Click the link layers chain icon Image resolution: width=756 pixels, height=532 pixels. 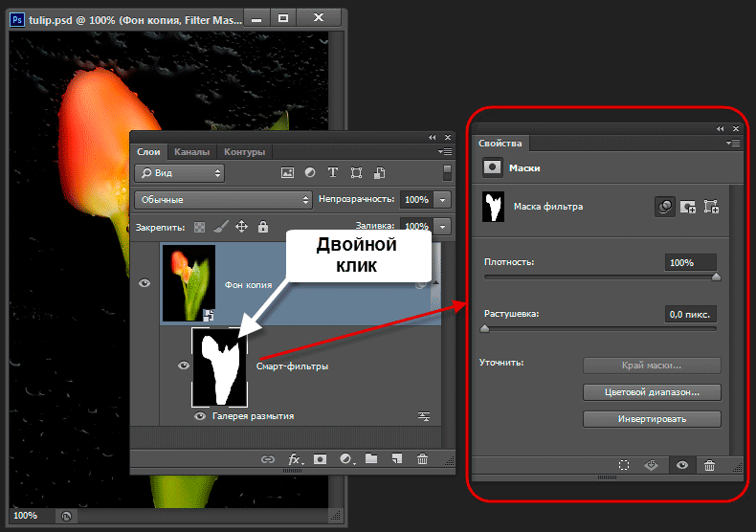[269, 459]
